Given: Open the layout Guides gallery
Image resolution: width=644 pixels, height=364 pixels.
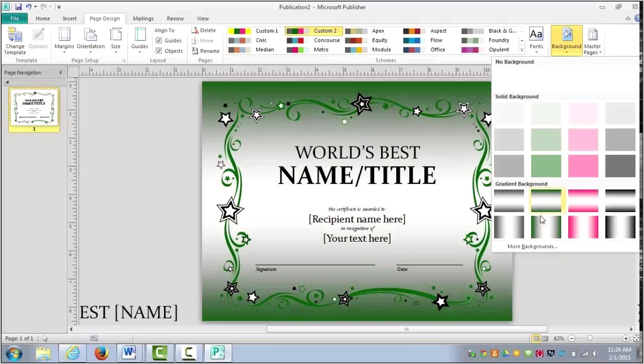Looking at the screenshot, I should tap(139, 41).
